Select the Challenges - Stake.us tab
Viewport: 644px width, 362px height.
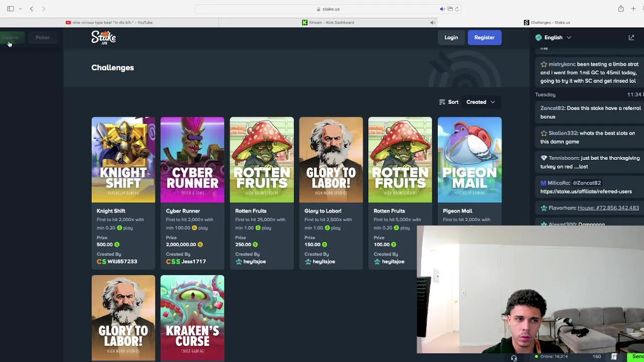547,22
